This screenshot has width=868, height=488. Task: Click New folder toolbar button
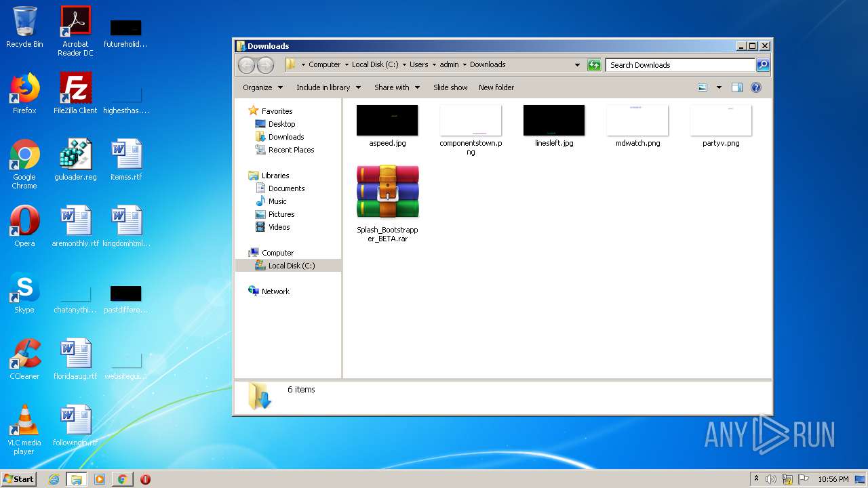[x=496, y=87]
